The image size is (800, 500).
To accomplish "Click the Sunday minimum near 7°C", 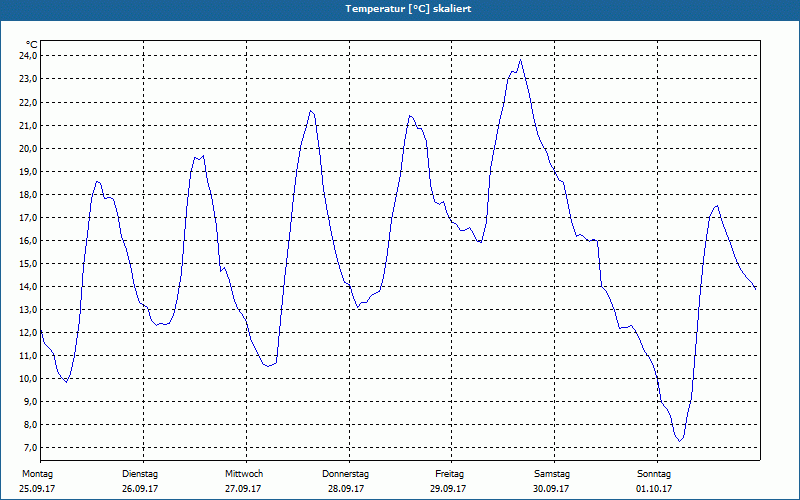I will click(680, 441).
